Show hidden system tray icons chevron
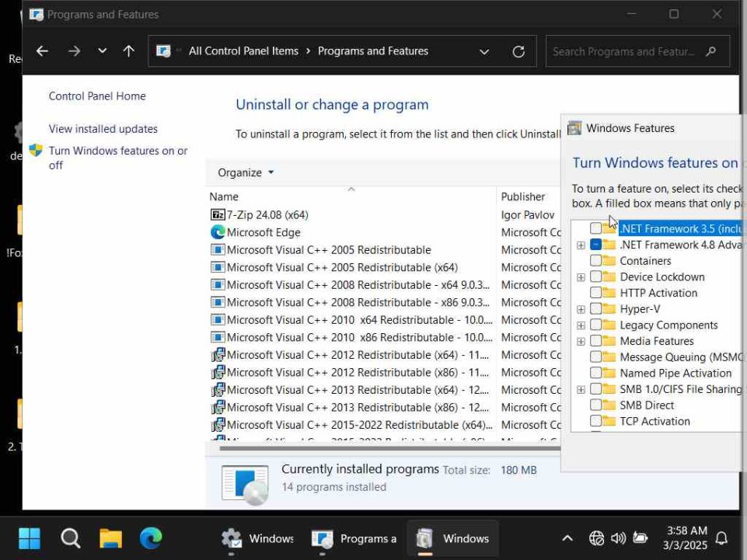The width and height of the screenshot is (747, 560). point(567,538)
